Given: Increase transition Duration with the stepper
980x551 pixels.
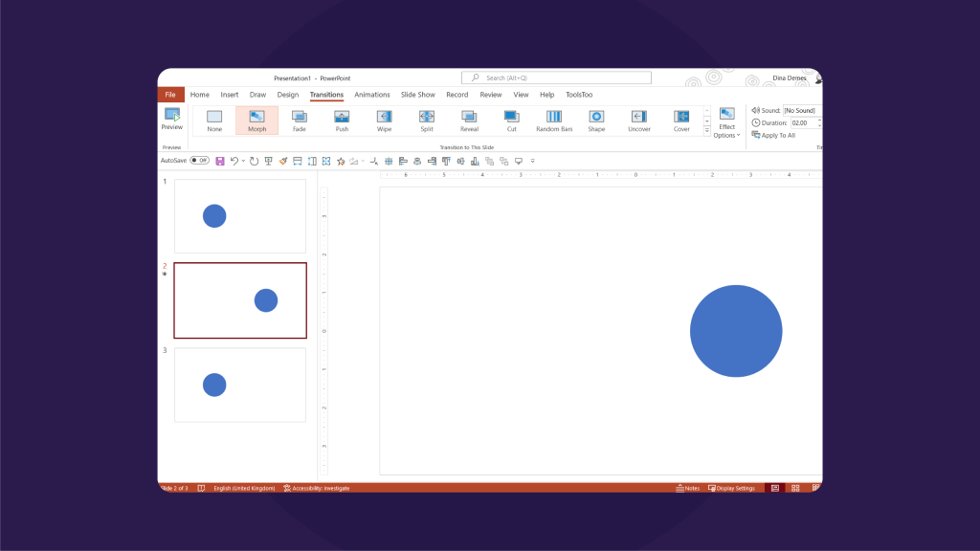Looking at the screenshot, I should [820, 120].
